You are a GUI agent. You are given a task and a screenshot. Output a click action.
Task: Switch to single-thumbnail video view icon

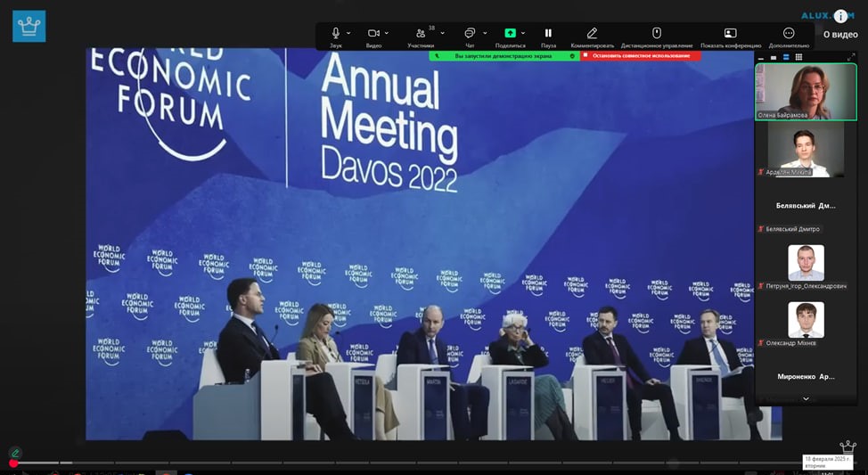(774, 57)
